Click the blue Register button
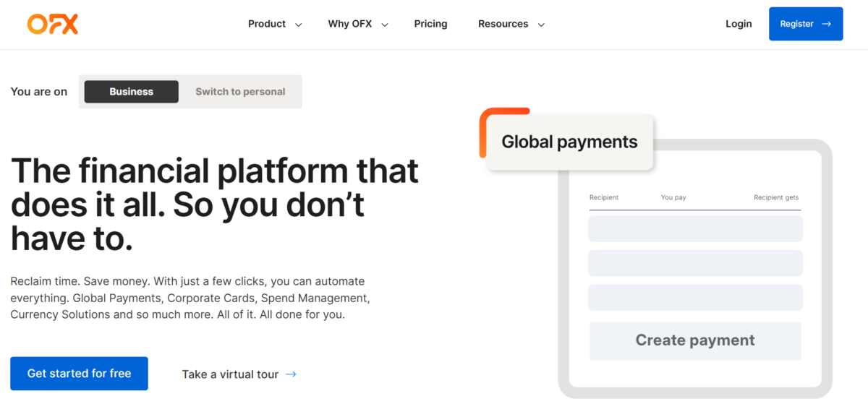This screenshot has height=404, width=868. [x=806, y=24]
